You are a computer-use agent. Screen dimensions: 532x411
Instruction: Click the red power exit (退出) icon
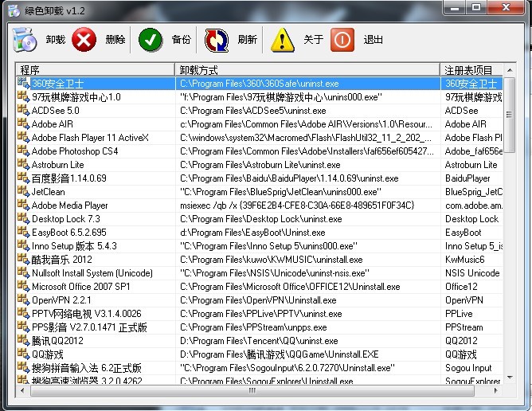[x=342, y=39]
